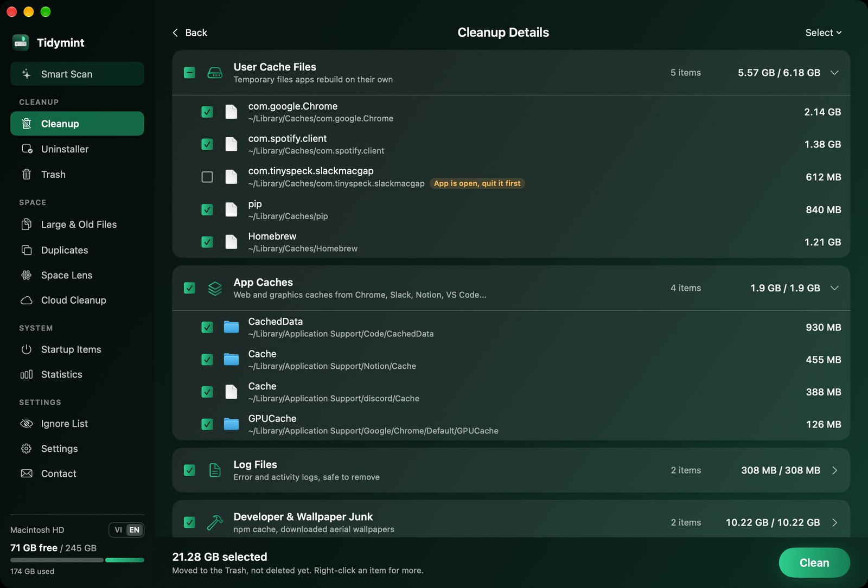Go Back to previous screen

click(190, 33)
